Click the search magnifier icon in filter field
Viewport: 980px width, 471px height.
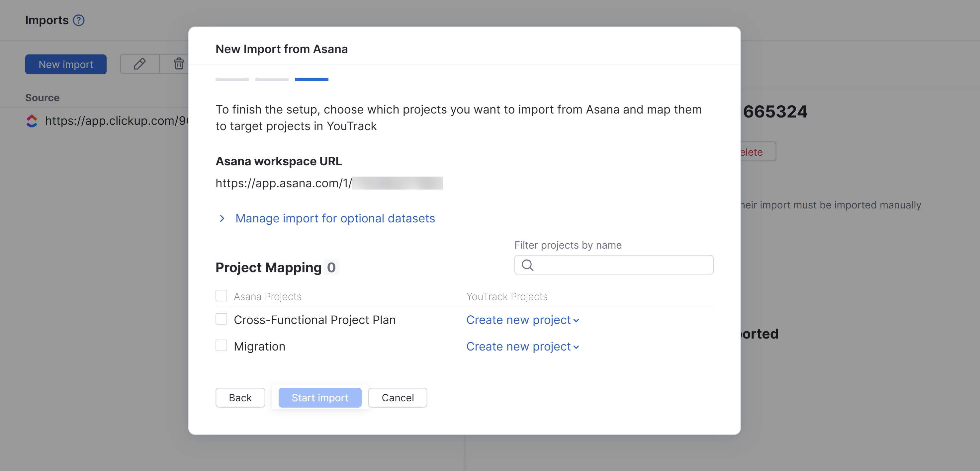pos(528,265)
